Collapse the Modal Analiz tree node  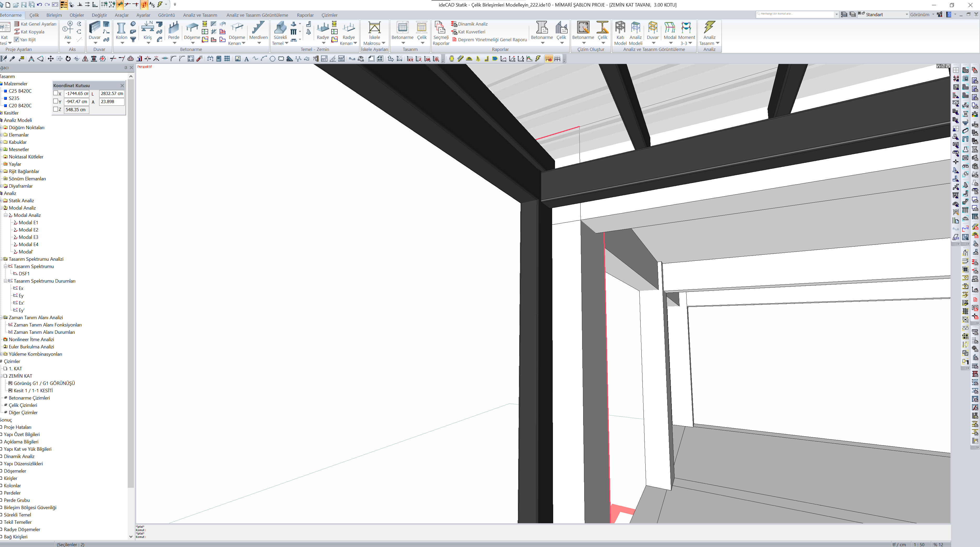point(6,215)
